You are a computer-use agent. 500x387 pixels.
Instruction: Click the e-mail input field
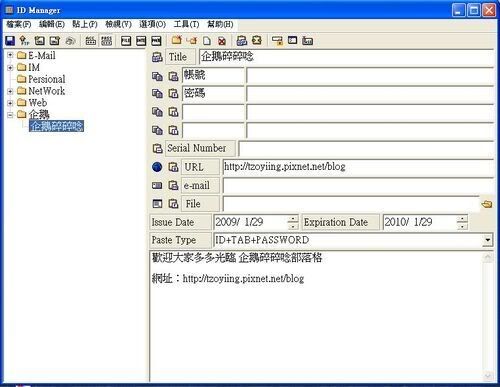point(358,185)
